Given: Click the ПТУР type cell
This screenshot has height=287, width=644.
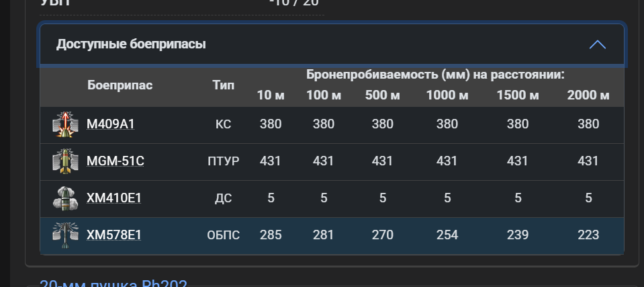Looking at the screenshot, I should tap(224, 161).
